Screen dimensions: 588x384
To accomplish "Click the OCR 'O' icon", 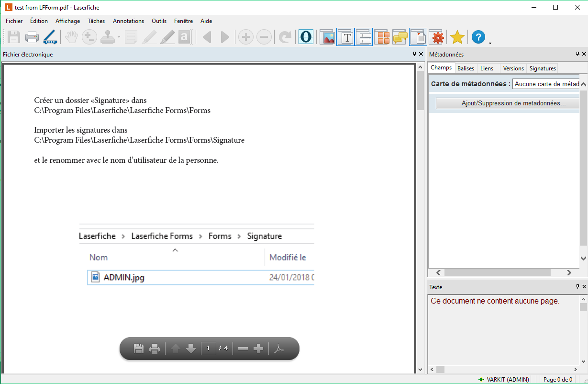I will pos(306,37).
